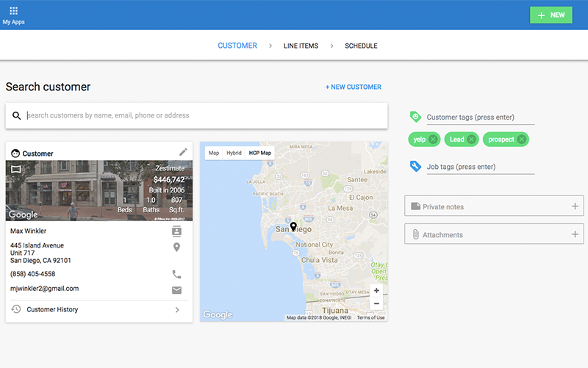588x368 pixels.
Task: Zoom in on the map
Action: [376, 290]
